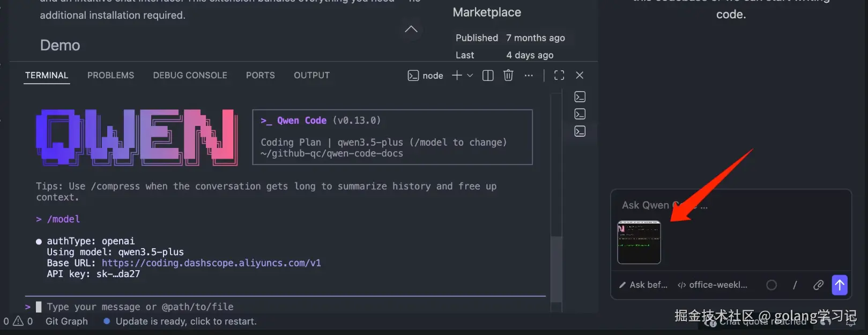The image size is (868, 335).
Task: Click the 'API key: sk-…da27' line
Action: coord(93,274)
